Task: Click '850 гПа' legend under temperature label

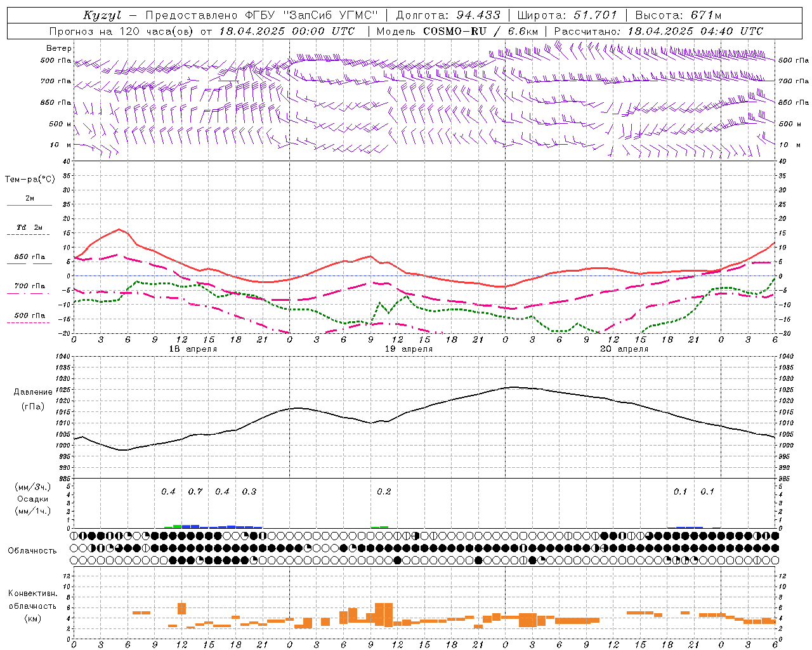Action: 30,257
